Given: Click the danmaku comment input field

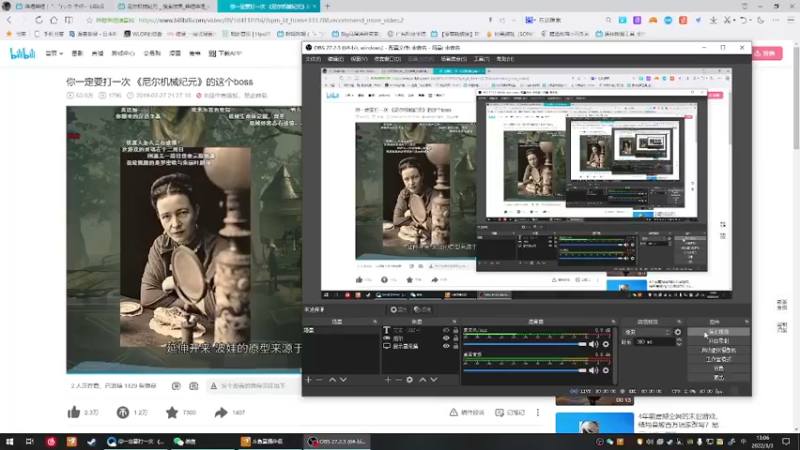Looking at the screenshot, I should pyautogui.click(x=255, y=386).
